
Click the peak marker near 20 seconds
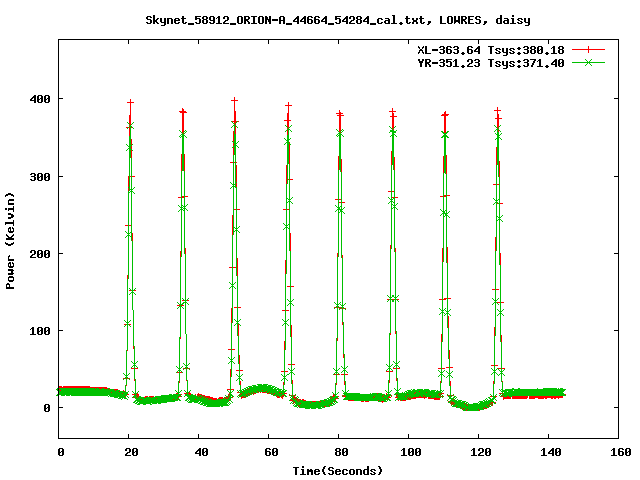tap(130, 102)
